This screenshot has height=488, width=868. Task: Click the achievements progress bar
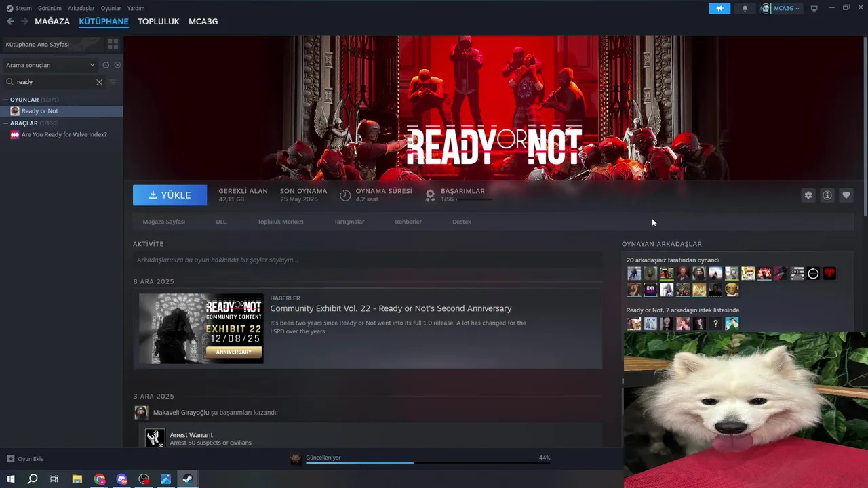[x=474, y=199]
